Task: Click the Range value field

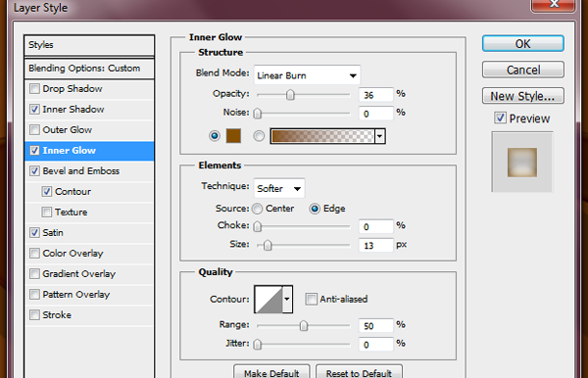Action: click(375, 326)
